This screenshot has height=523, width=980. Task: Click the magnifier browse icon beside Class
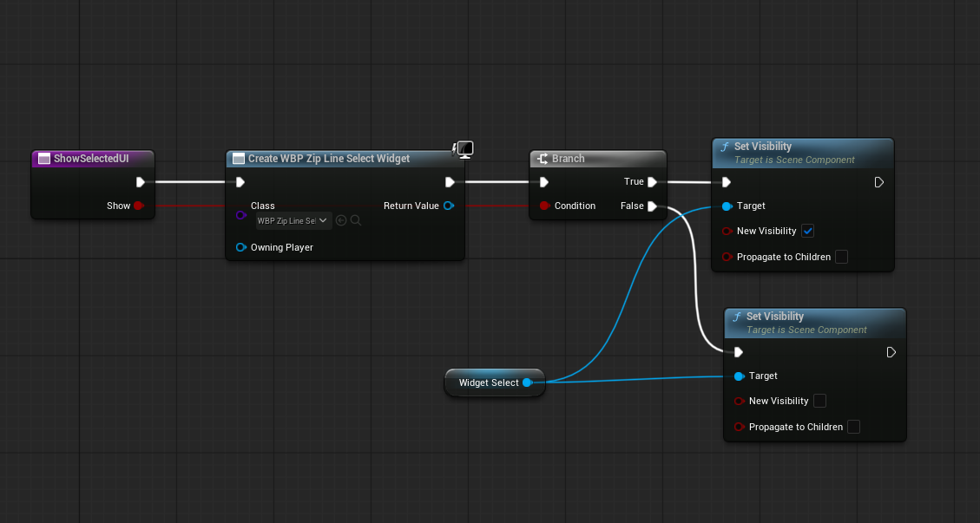point(356,220)
